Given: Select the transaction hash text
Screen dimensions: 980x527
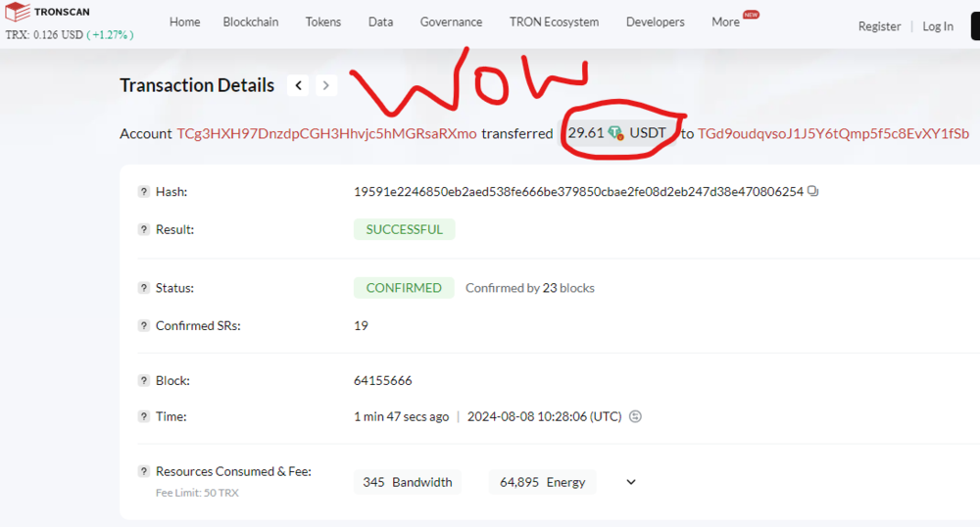Looking at the screenshot, I should click(x=578, y=192).
